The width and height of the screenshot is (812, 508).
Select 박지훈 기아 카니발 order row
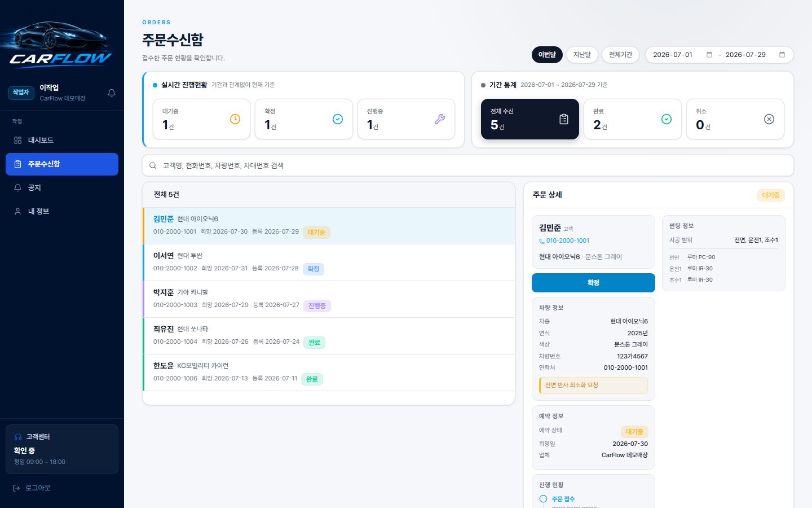click(x=329, y=299)
